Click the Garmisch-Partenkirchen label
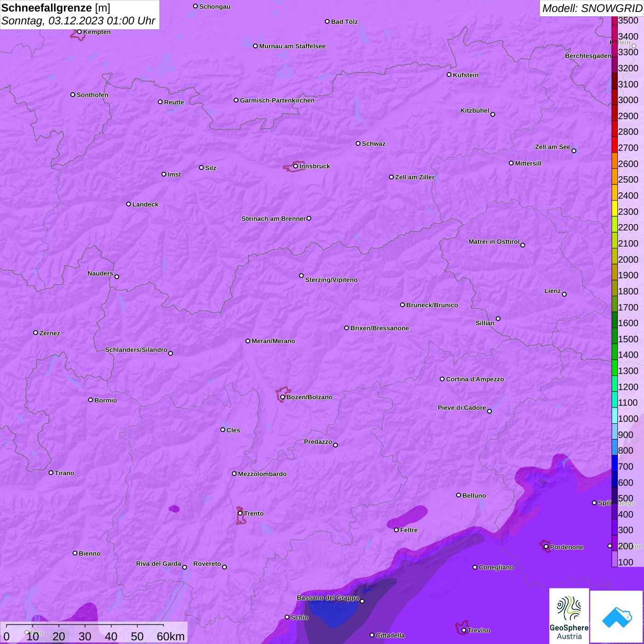 [x=277, y=100]
